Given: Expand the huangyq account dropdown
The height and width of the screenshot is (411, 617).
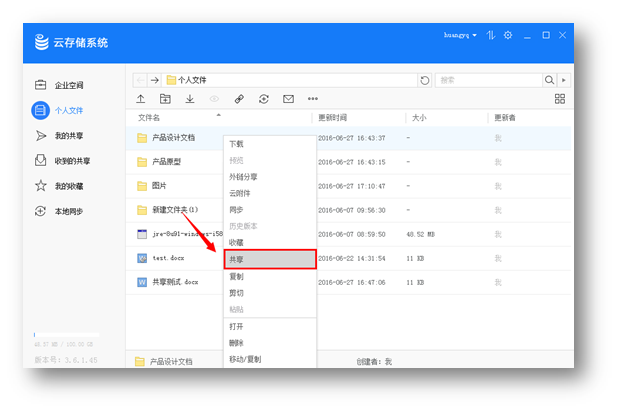Looking at the screenshot, I should click(x=461, y=36).
